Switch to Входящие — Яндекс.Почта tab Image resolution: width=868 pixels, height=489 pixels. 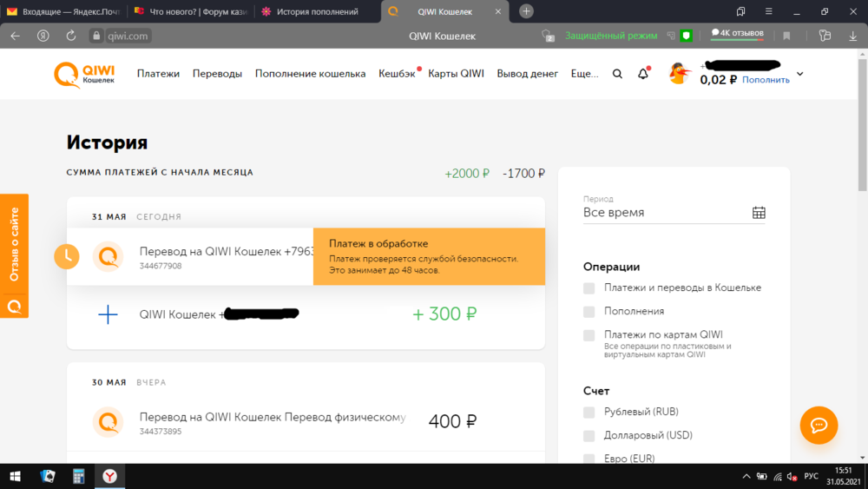click(x=63, y=11)
